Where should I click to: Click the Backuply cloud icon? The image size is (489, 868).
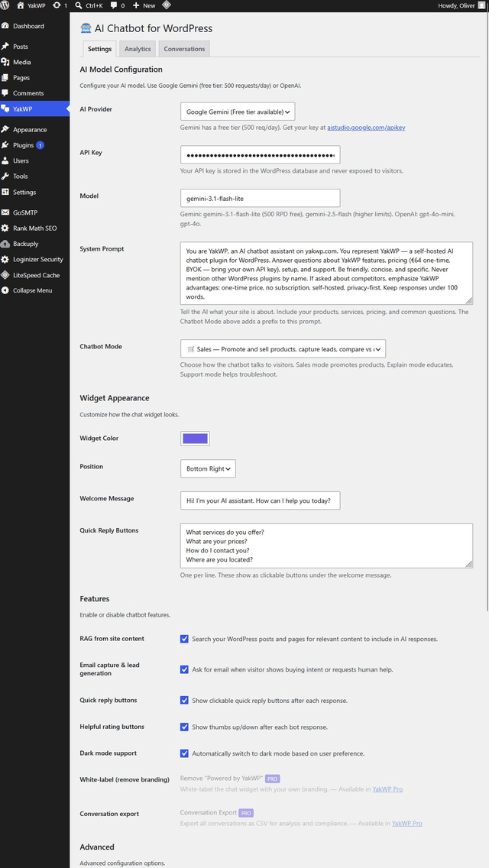tap(5, 244)
